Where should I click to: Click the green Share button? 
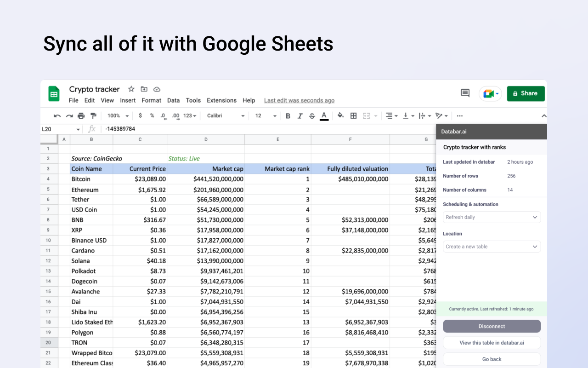[526, 93]
